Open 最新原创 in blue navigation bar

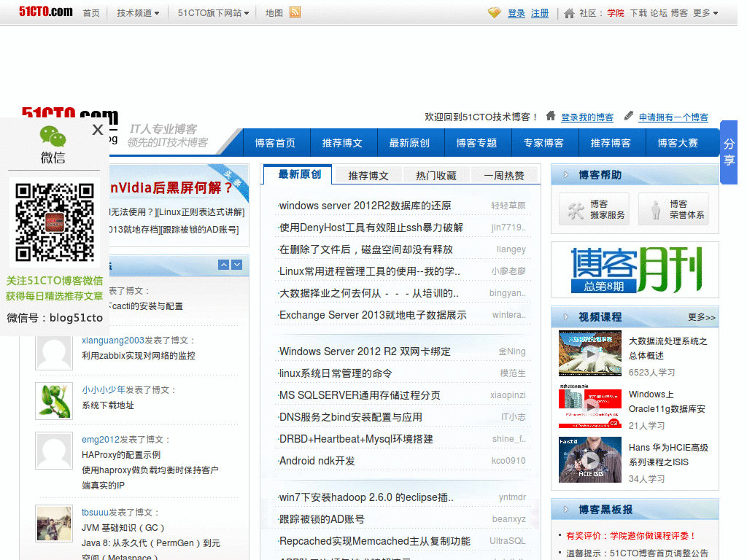tap(409, 143)
